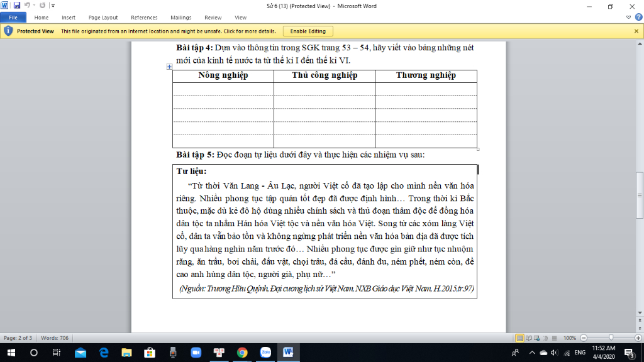Open Microsoft Store from taskbar

[150, 353]
